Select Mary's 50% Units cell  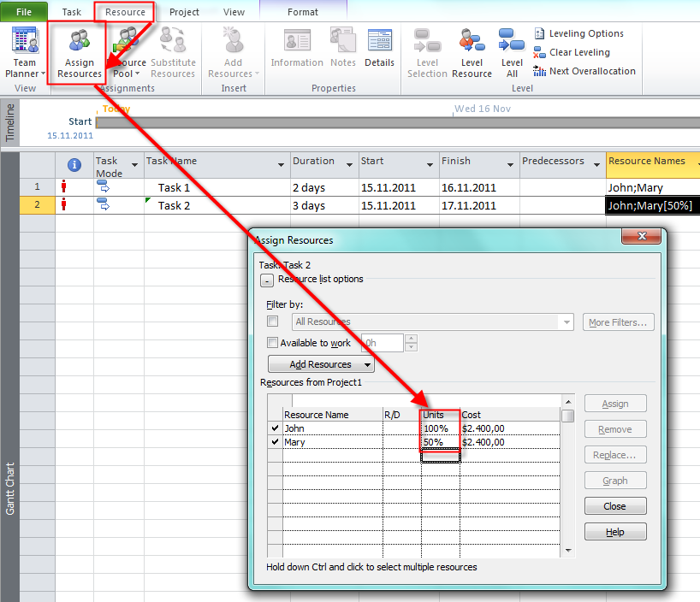pos(440,442)
